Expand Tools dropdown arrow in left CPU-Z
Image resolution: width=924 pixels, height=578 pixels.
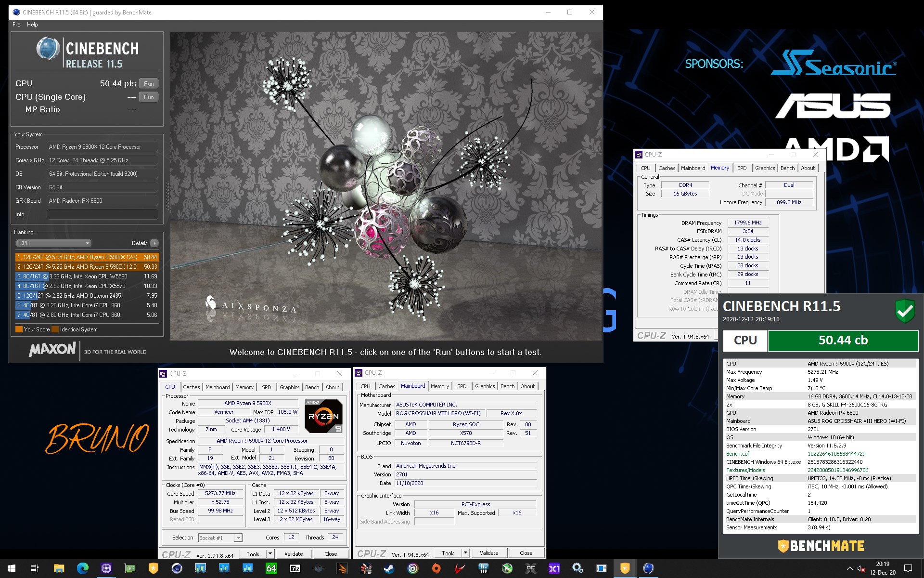click(270, 554)
